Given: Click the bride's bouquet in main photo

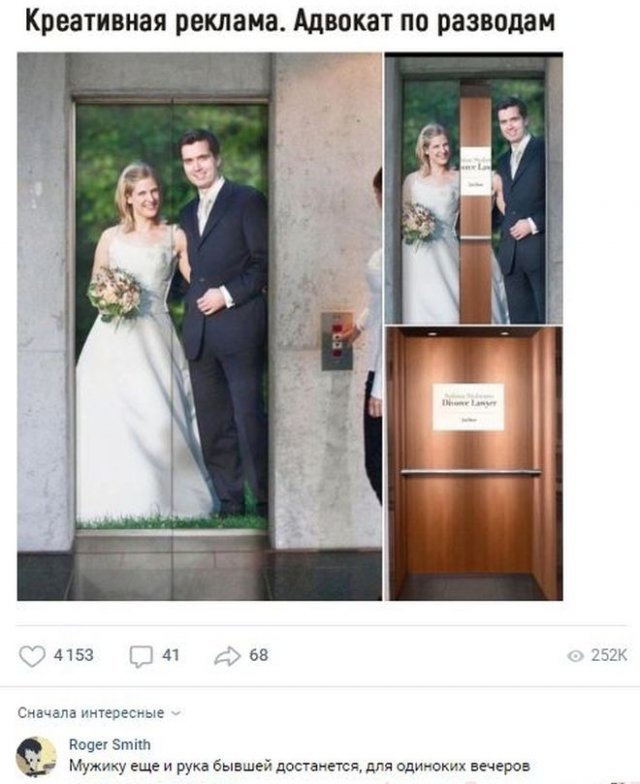Looking at the screenshot, I should point(115,294).
